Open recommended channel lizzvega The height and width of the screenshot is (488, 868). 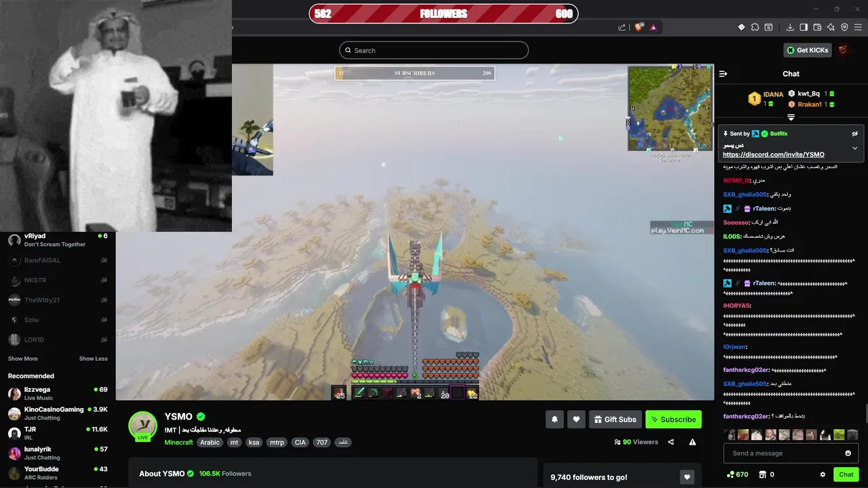(x=58, y=394)
